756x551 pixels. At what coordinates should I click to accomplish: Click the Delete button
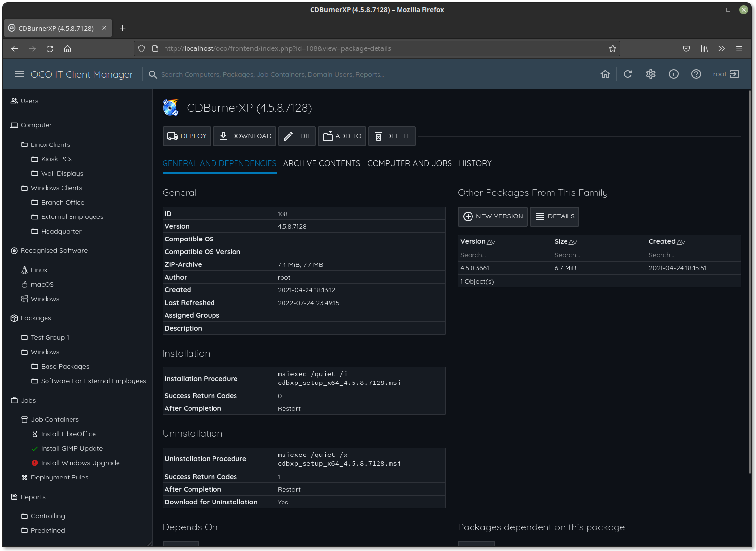click(392, 136)
